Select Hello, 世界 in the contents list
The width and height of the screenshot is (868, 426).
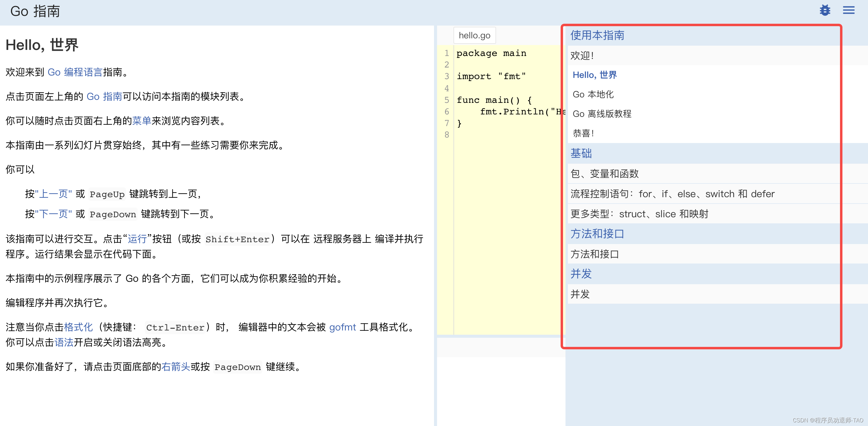pos(595,75)
